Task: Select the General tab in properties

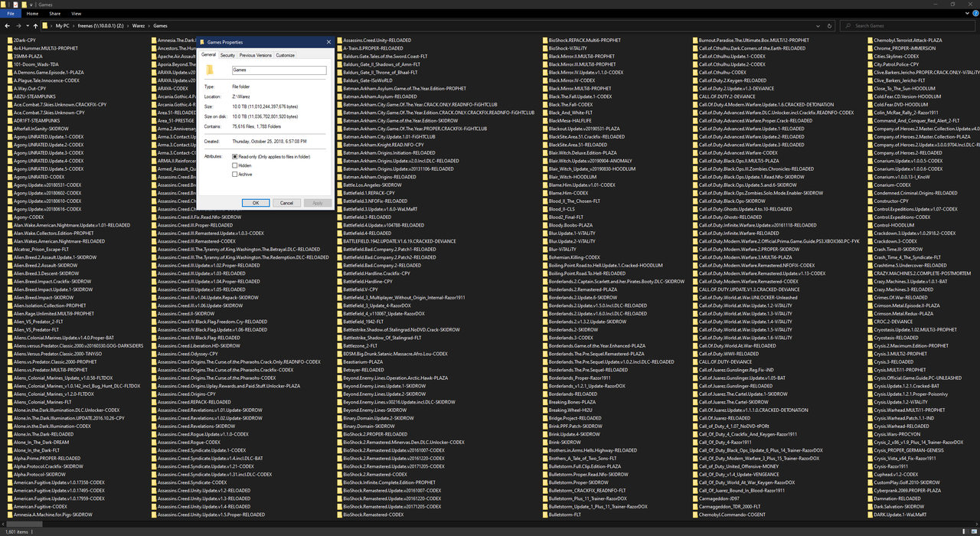Action: pos(209,55)
